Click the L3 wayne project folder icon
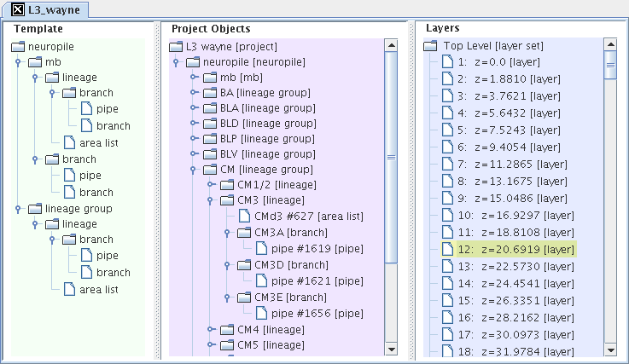The image size is (629, 364). [176, 47]
